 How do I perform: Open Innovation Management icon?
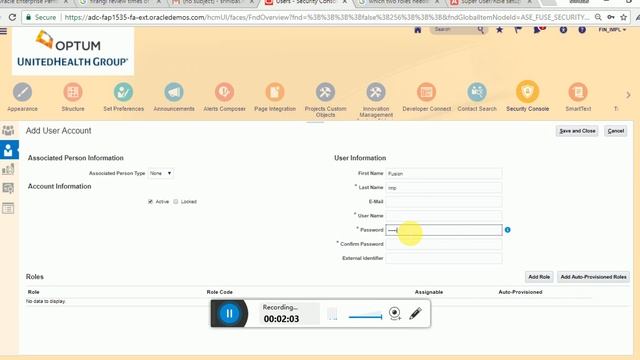[x=376, y=92]
